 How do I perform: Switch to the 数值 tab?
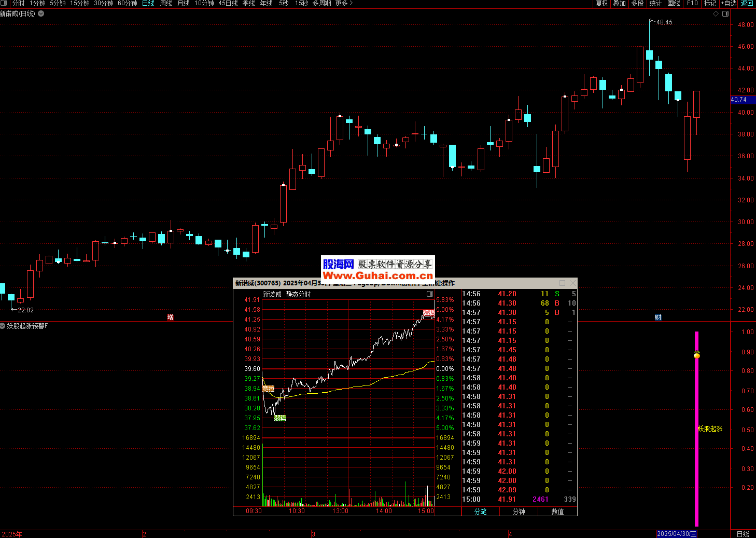click(557, 512)
